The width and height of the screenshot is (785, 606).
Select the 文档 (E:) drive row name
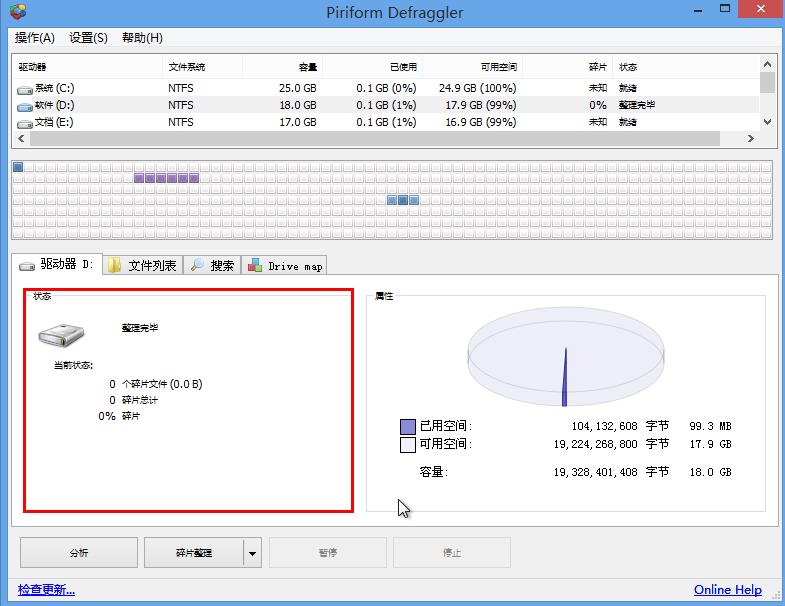[x=54, y=122]
